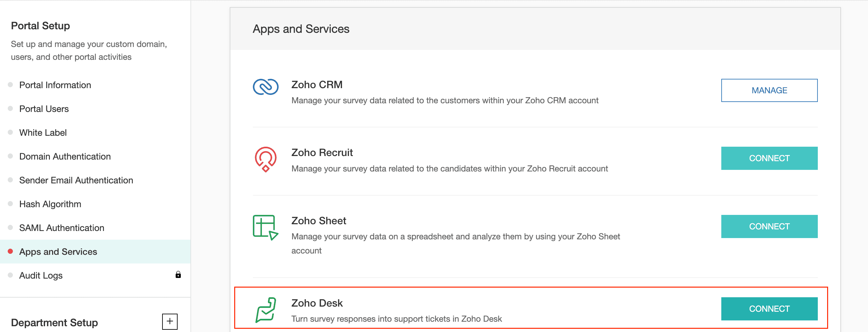
Task: Navigate to Sender Email Authentication
Action: [x=76, y=180]
